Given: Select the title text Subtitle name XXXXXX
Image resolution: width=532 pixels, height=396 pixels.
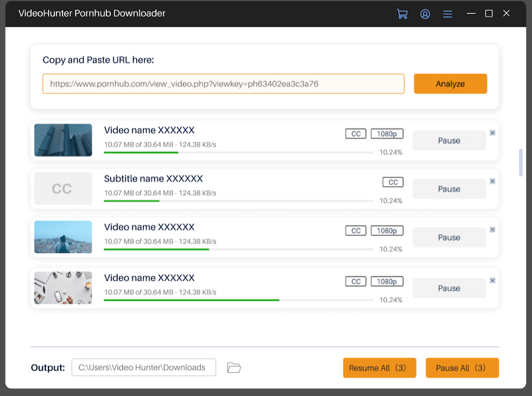Looking at the screenshot, I should click(154, 178).
